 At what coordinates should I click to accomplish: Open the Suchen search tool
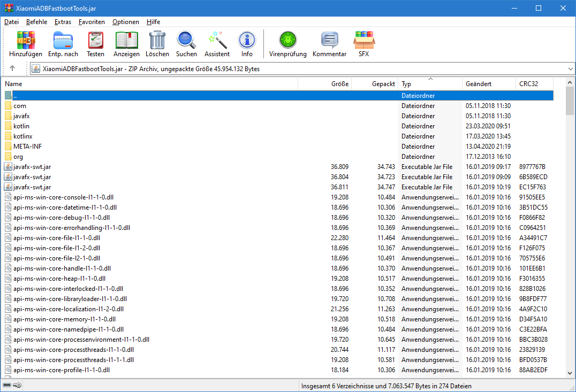point(186,40)
